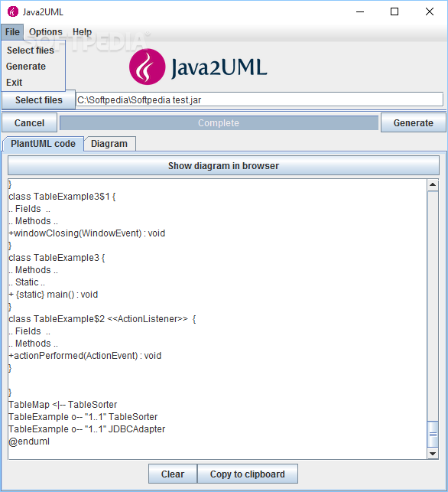The height and width of the screenshot is (492, 448).
Task: Click '+ {static} main() : void' line
Action: pyautogui.click(x=54, y=295)
